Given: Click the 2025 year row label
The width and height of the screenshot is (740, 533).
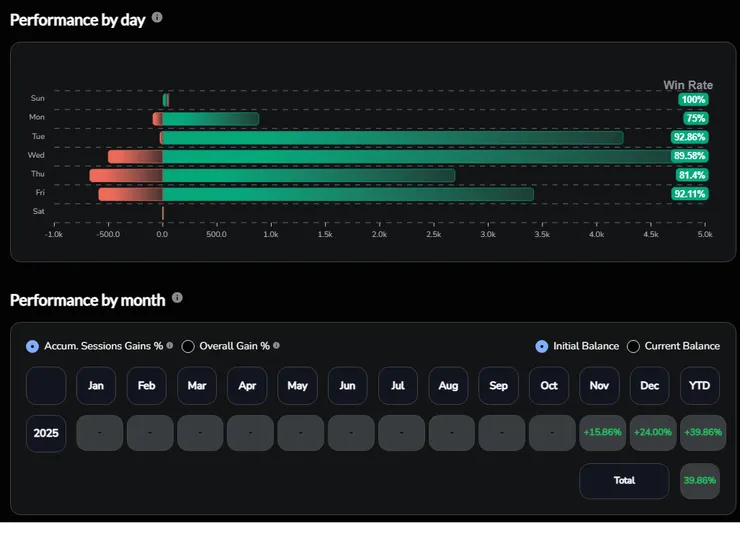Looking at the screenshot, I should click(x=46, y=433).
